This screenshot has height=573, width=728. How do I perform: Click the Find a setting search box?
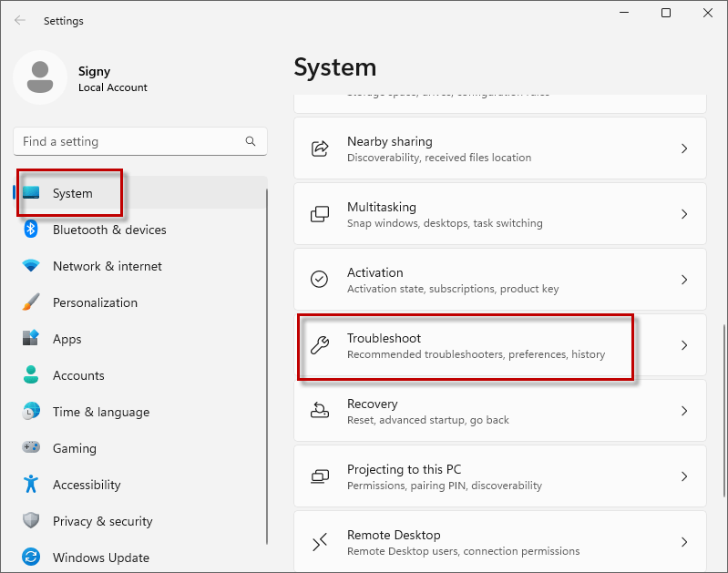click(139, 141)
